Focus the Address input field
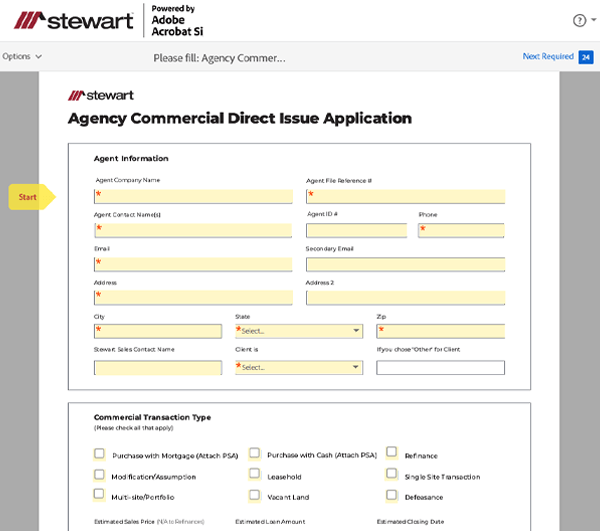 pyautogui.click(x=193, y=298)
